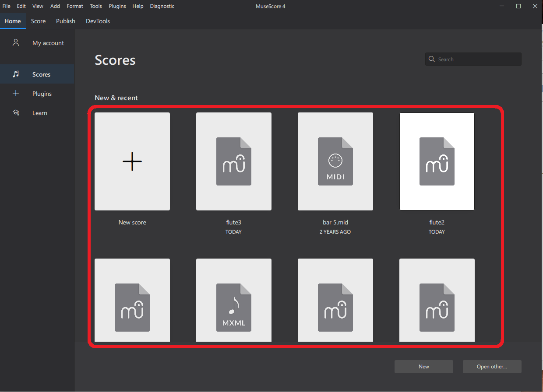The width and height of the screenshot is (543, 392).
Task: Click the Plugins plus icon in the sidebar
Action: tap(16, 93)
